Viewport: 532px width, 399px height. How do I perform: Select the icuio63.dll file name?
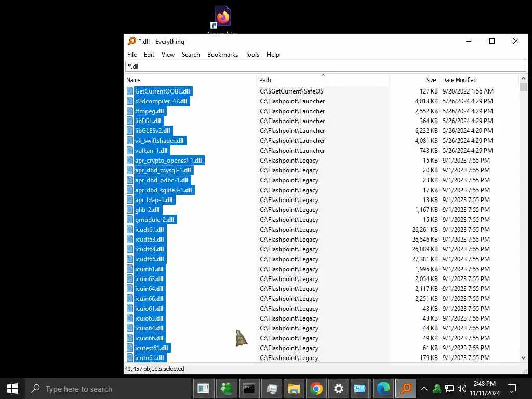(149, 318)
